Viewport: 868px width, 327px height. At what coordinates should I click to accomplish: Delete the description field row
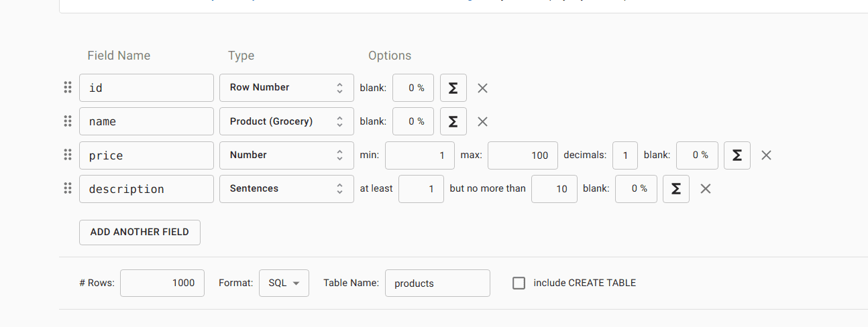[705, 189]
